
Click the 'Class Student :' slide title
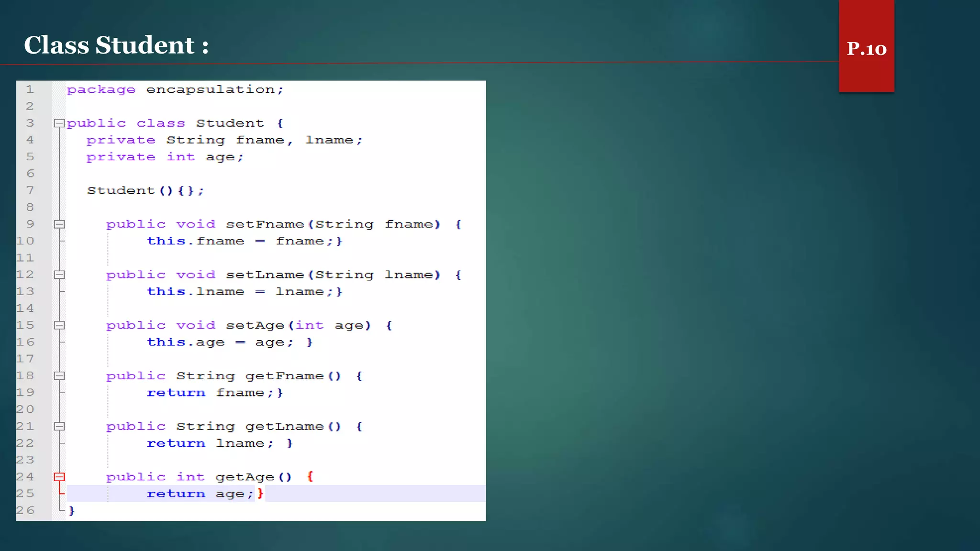tap(116, 45)
